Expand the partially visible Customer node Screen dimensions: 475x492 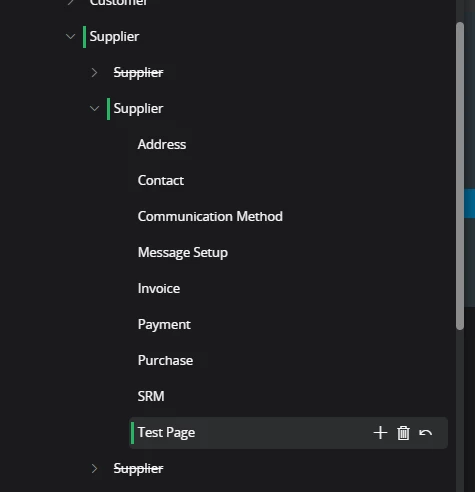[70, 3]
